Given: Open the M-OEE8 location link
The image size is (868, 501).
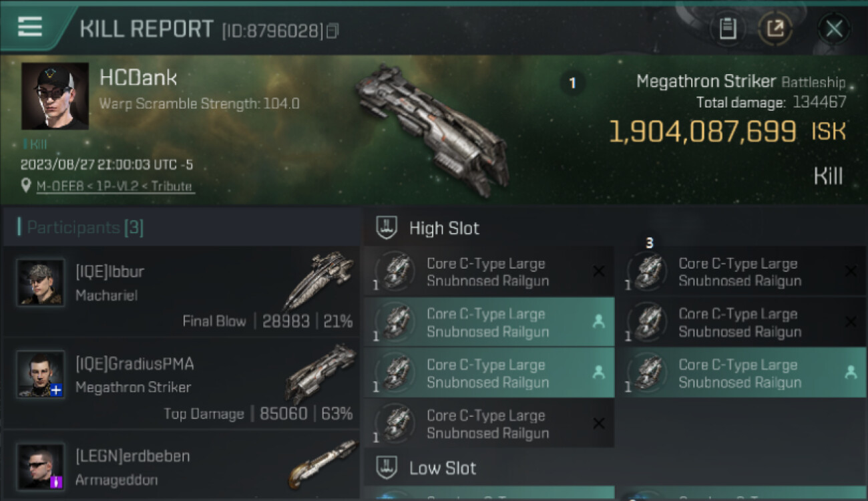Looking at the screenshot, I should pos(115,186).
